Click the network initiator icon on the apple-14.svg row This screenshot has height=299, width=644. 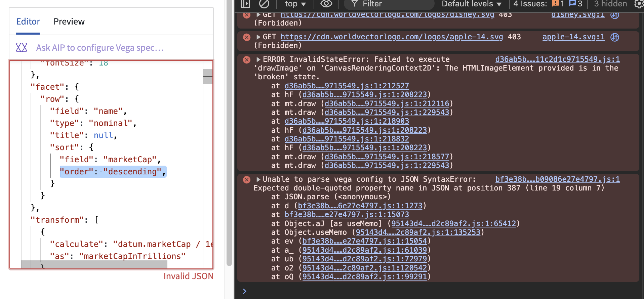click(615, 37)
